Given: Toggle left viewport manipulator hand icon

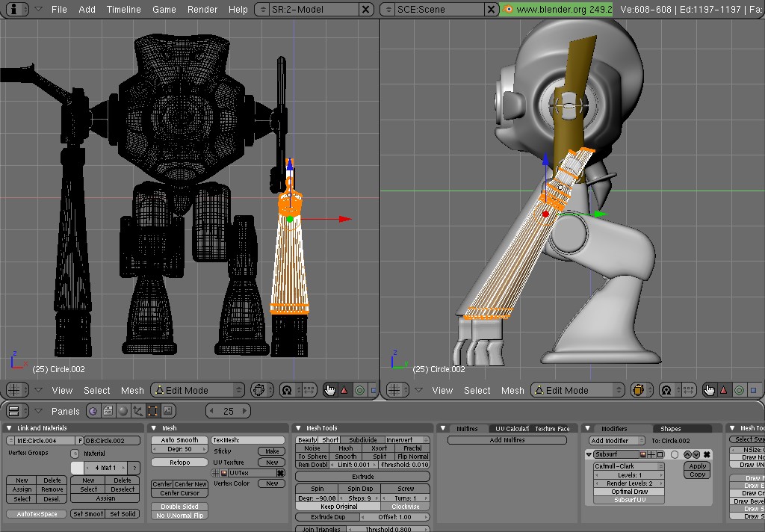Looking at the screenshot, I should tap(329, 390).
